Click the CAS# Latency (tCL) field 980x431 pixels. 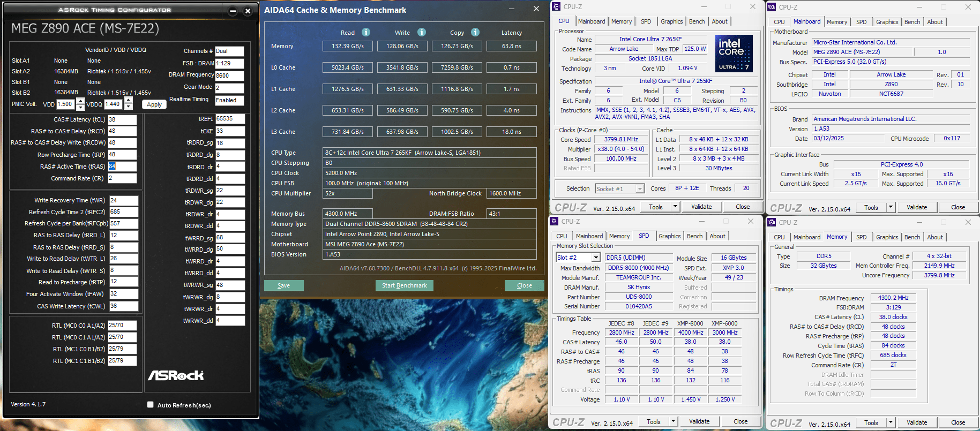click(122, 119)
